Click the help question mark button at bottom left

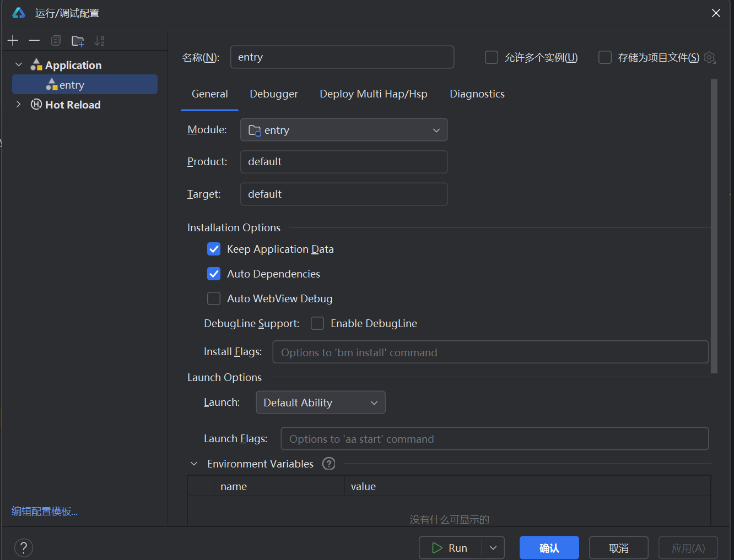(x=24, y=548)
